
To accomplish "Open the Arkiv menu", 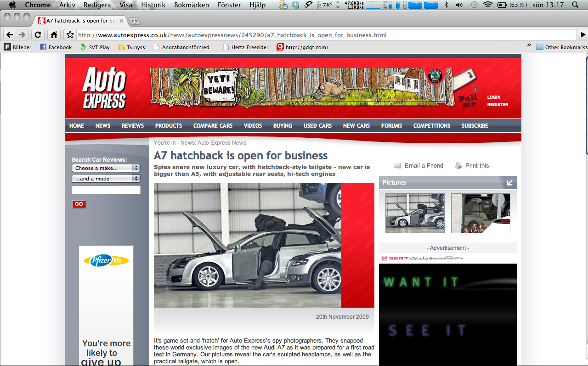I will (x=67, y=5).
